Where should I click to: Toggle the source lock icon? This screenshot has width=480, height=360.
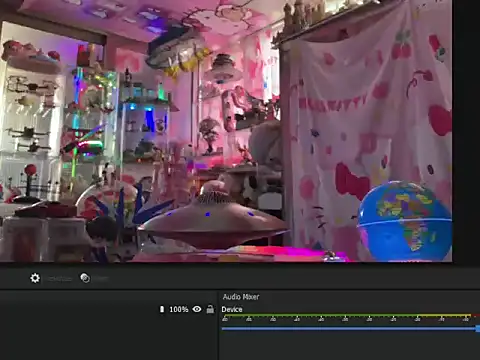pos(210,309)
